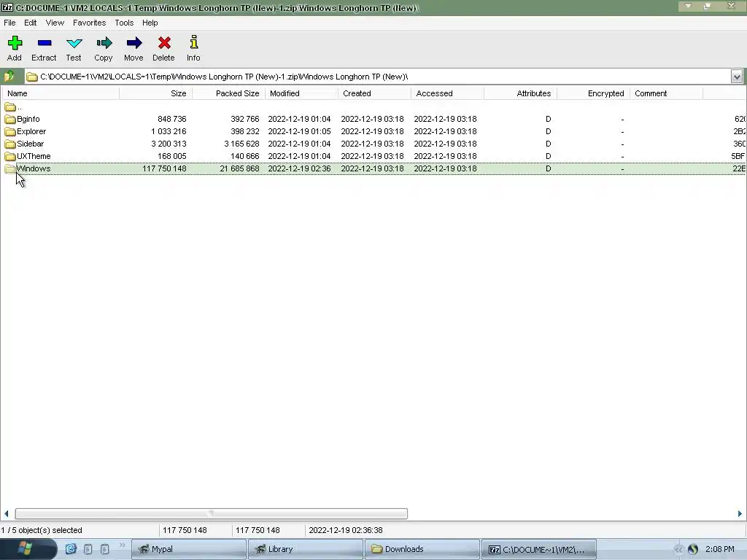Screen dimensions: 747x560
Task: Click the 7-Zip taskbar button
Action: [x=539, y=549]
